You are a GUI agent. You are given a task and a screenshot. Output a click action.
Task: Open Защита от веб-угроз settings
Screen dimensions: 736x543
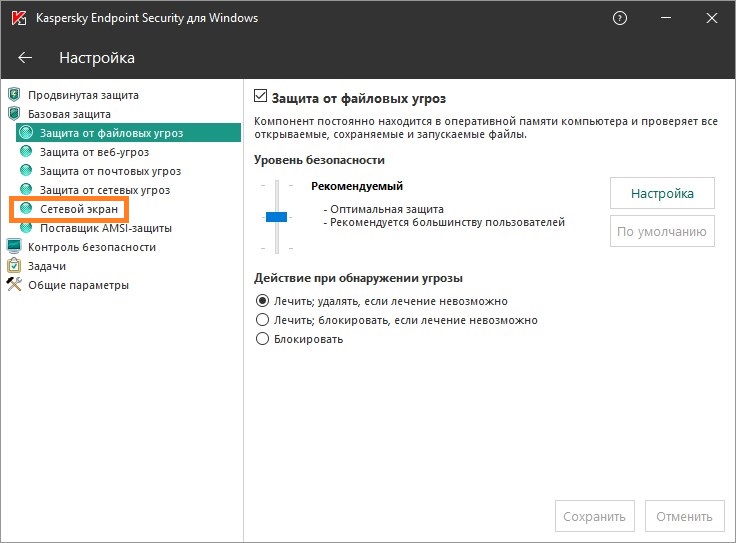94,152
